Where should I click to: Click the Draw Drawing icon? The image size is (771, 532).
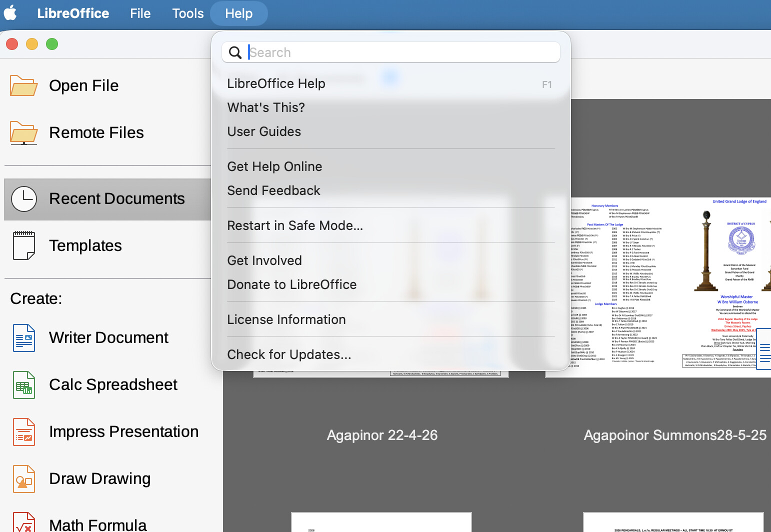(23, 478)
